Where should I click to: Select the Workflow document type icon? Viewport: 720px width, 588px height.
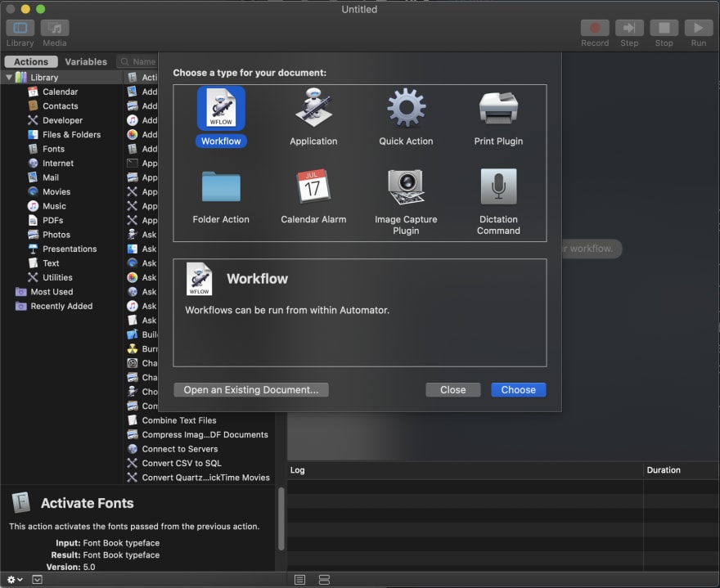click(221, 110)
